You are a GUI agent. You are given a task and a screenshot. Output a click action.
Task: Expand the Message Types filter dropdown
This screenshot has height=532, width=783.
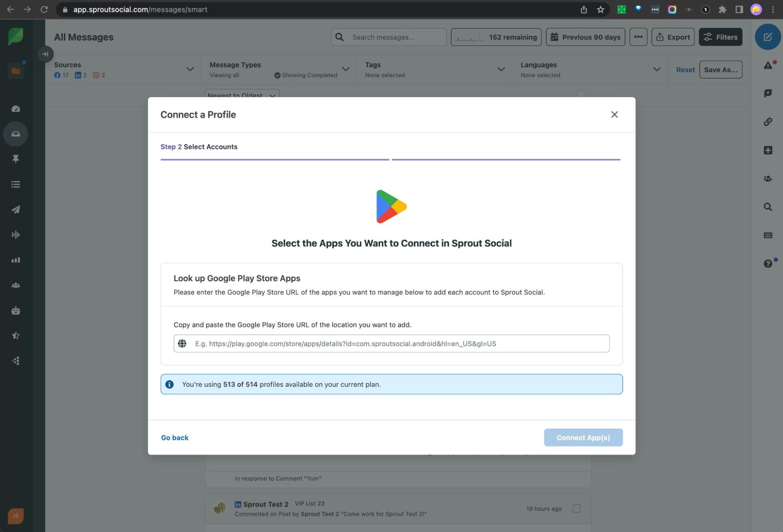point(345,69)
